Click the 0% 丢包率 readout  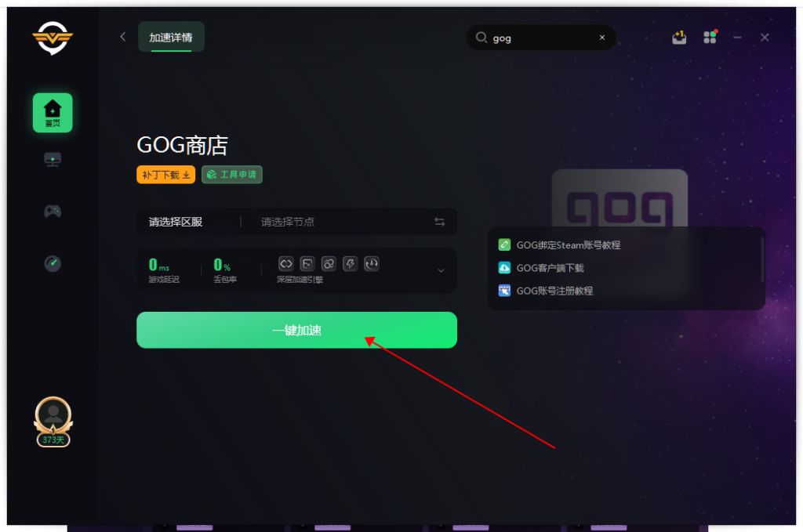224,270
